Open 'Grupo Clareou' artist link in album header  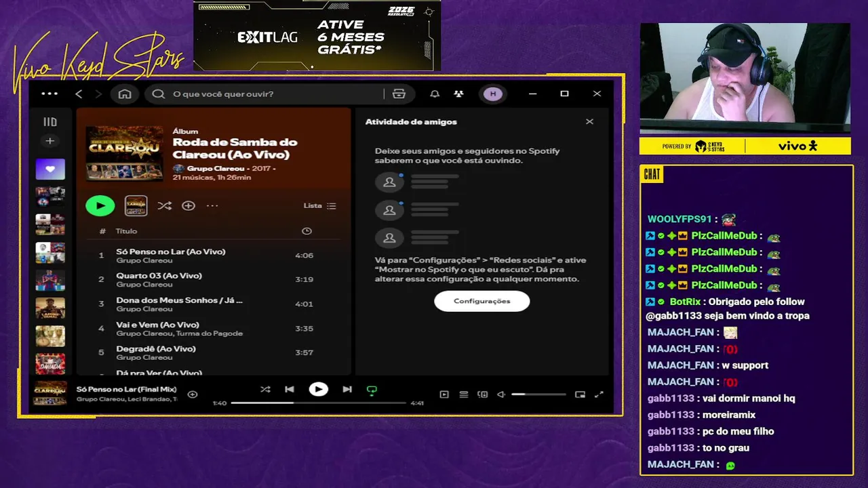216,168
